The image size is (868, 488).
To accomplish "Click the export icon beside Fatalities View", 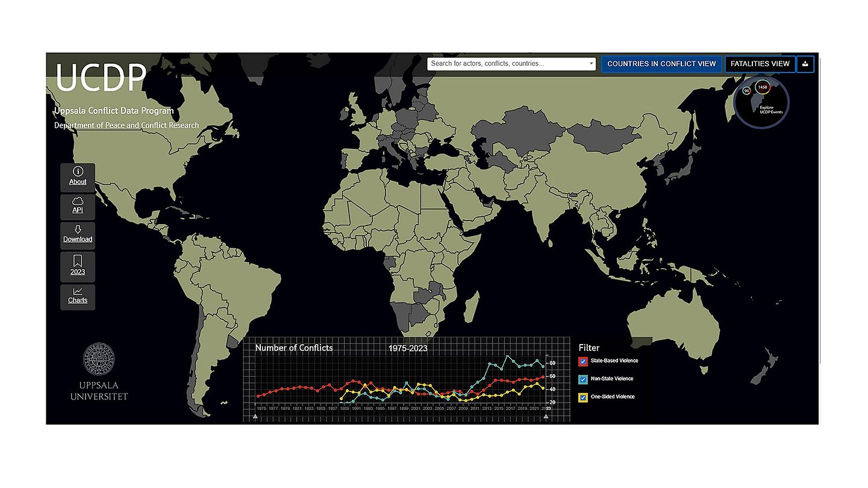I will click(x=805, y=64).
